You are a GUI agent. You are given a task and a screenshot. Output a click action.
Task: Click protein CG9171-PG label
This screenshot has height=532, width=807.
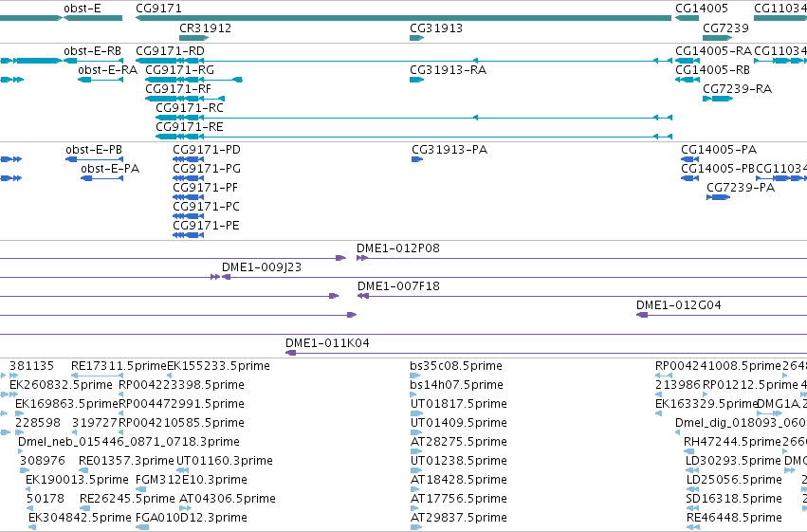point(207,169)
